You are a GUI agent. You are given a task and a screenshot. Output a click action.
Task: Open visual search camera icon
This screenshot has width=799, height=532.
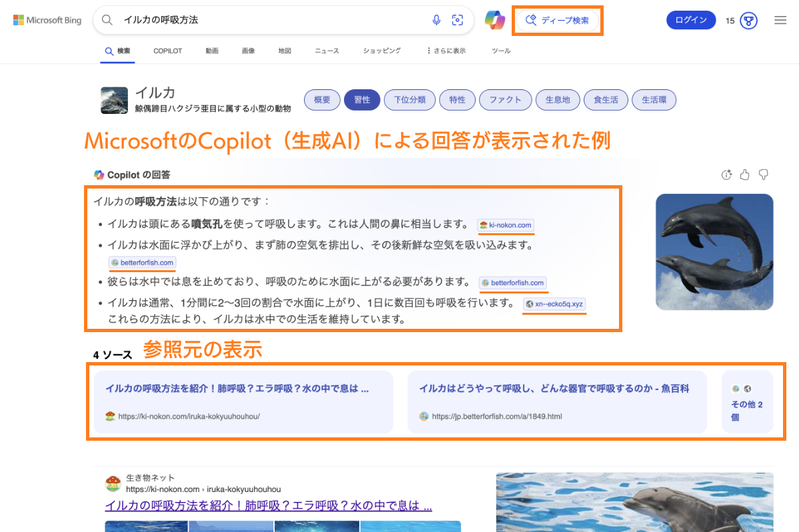click(457, 20)
